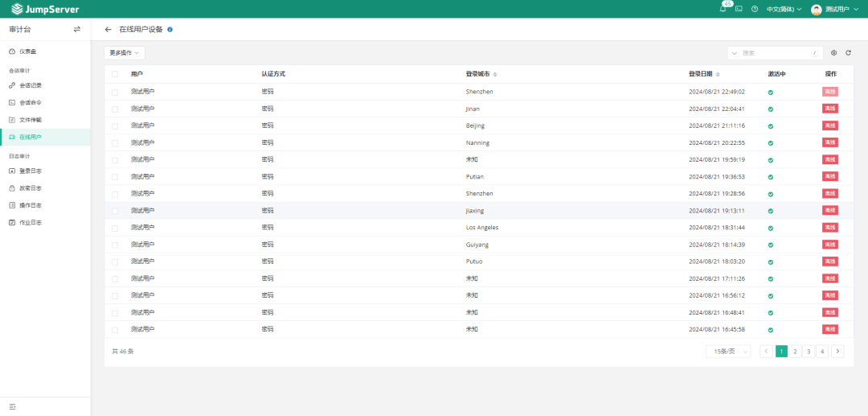Open the web terminal icon in header
Viewport: 868px width, 416px height.
[739, 9]
